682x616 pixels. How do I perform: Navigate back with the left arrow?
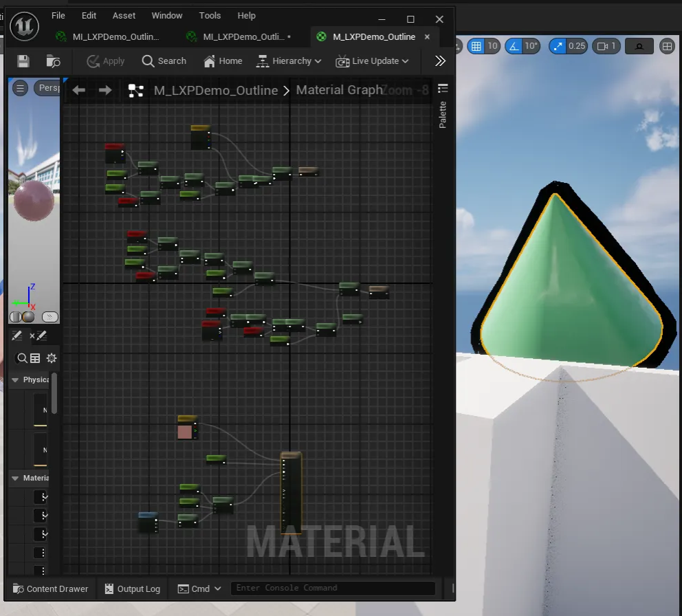79,90
